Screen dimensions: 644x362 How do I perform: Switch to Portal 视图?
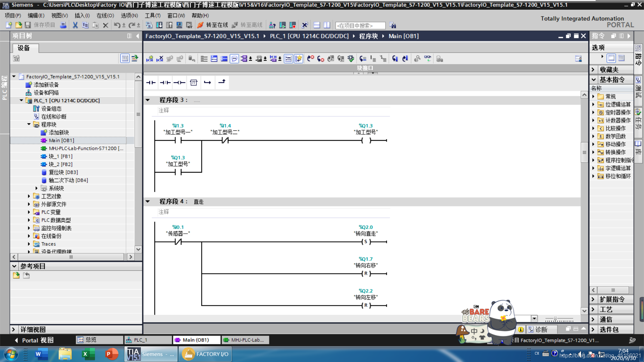pyautogui.click(x=35, y=340)
